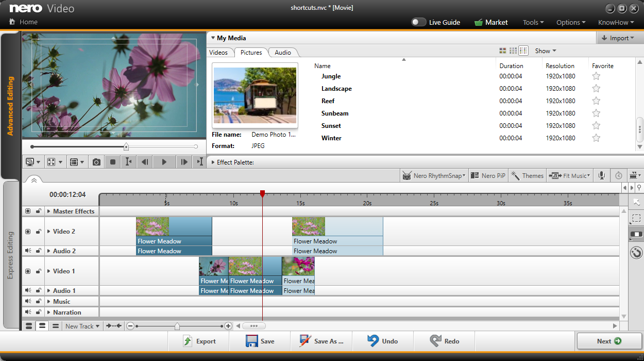The height and width of the screenshot is (361, 644).
Task: Switch on the Live Guide toggle
Action: (418, 22)
